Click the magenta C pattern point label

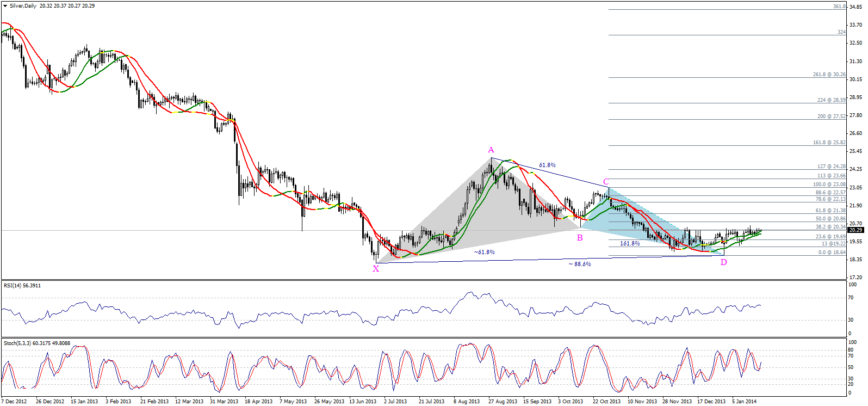606,182
